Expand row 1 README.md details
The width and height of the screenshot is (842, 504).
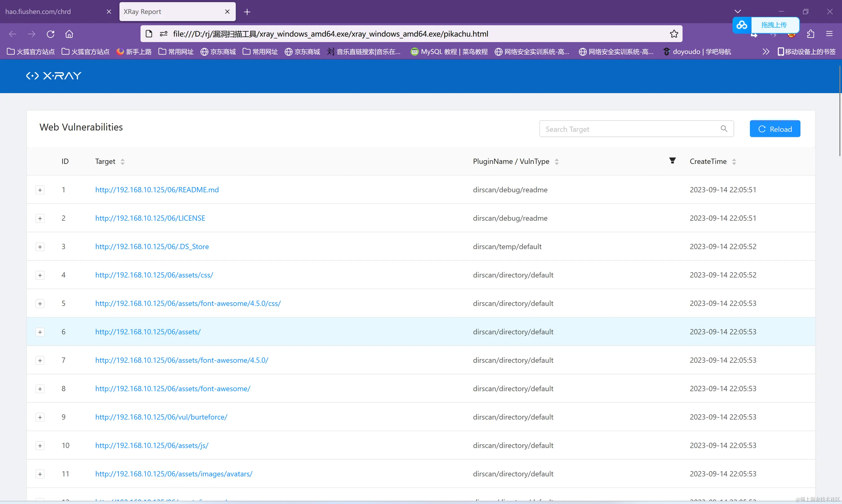40,190
